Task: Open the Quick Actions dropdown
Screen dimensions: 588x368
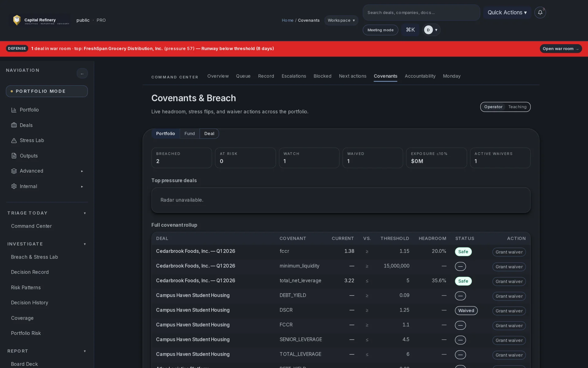Action: 507,13
